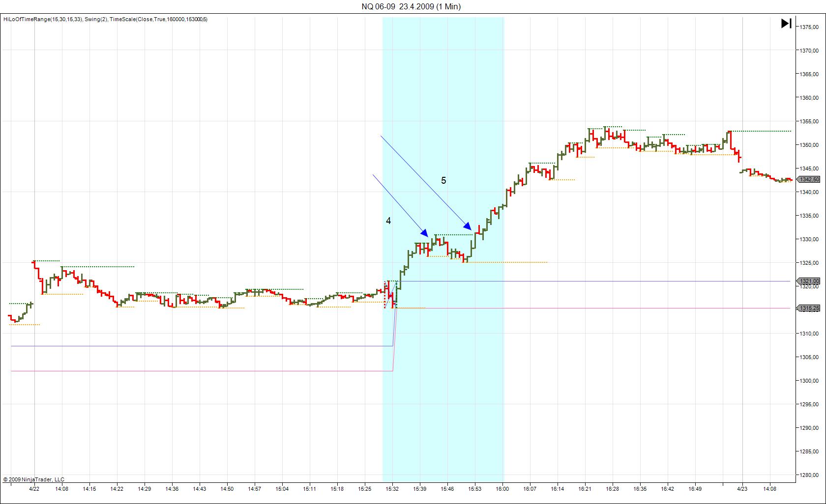The image size is (826, 504).
Task: Select the horizontal blue line at 1321
Action: click(x=590, y=281)
